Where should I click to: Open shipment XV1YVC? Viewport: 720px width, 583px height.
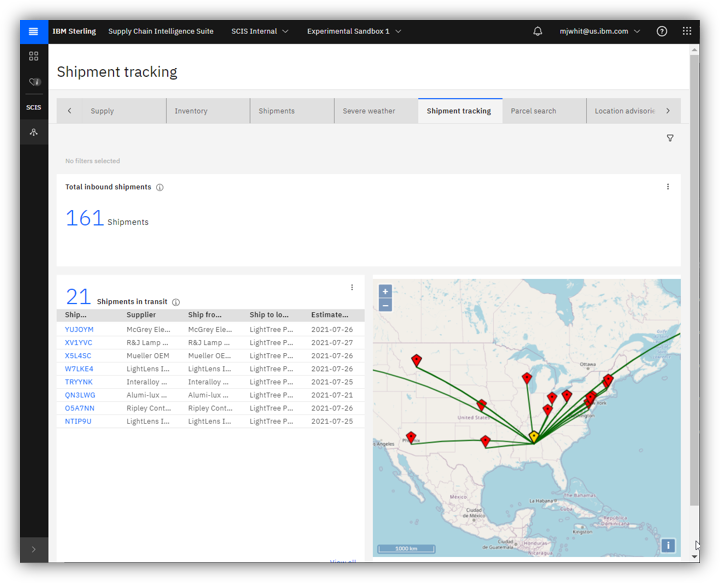[79, 342]
